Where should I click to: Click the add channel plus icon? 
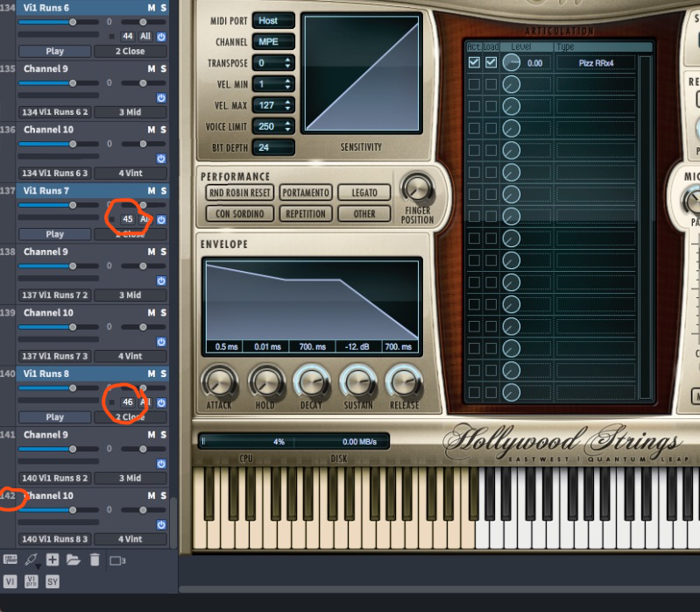tap(53, 559)
